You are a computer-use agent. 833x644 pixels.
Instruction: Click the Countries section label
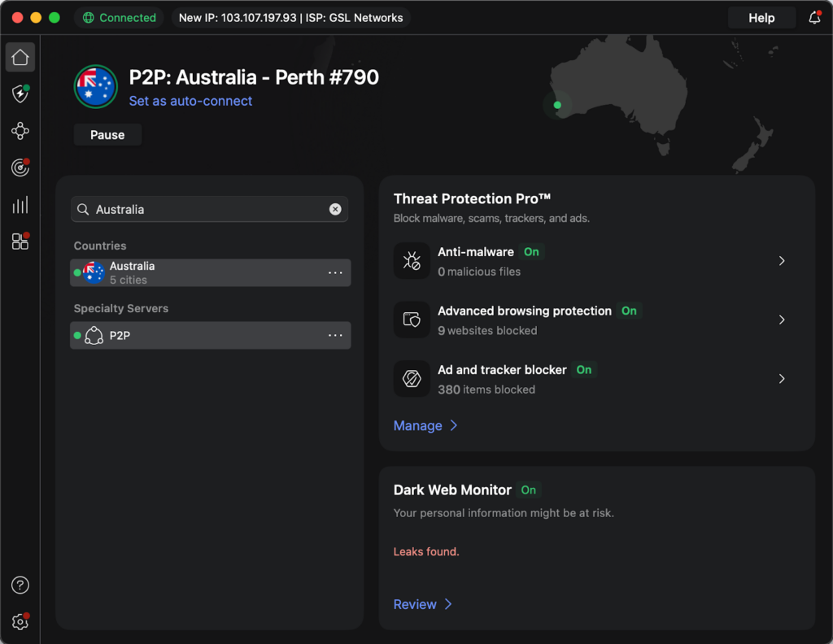tap(100, 246)
